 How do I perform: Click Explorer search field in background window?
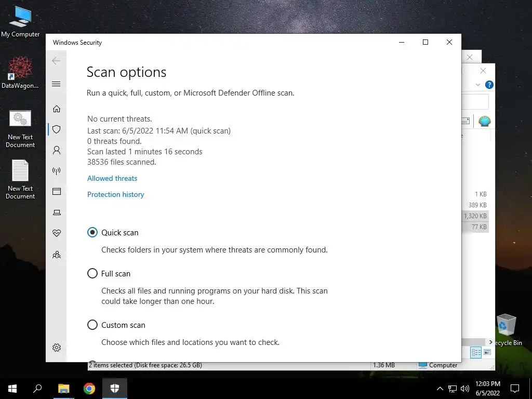(475, 101)
